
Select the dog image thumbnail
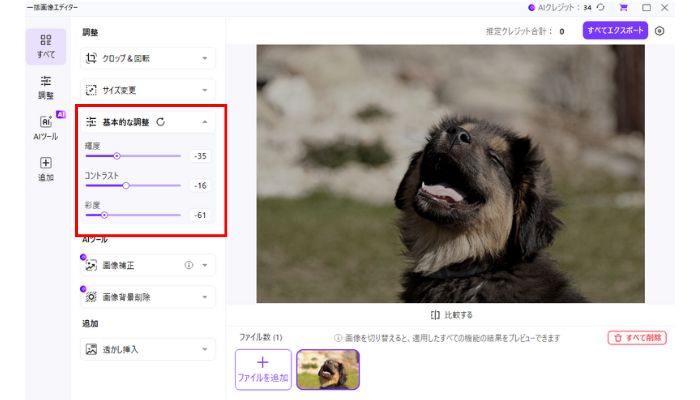(328, 369)
